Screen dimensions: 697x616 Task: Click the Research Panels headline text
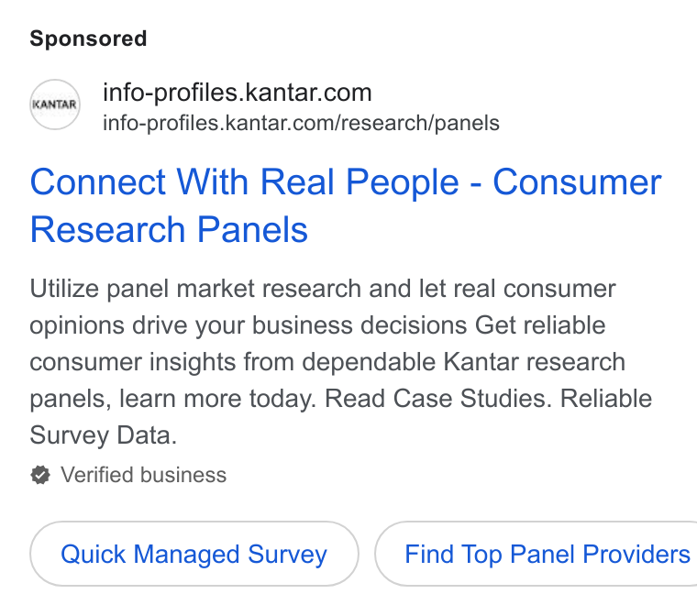(169, 229)
